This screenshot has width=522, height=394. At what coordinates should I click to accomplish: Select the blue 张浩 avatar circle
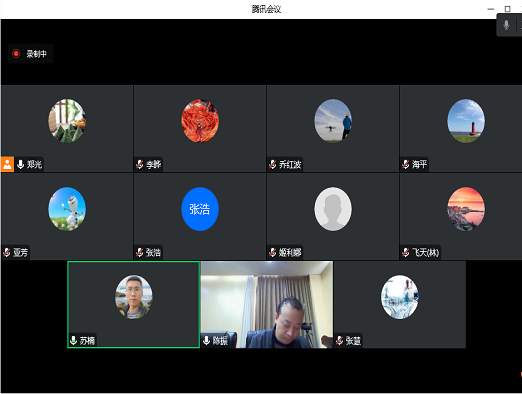(200, 209)
